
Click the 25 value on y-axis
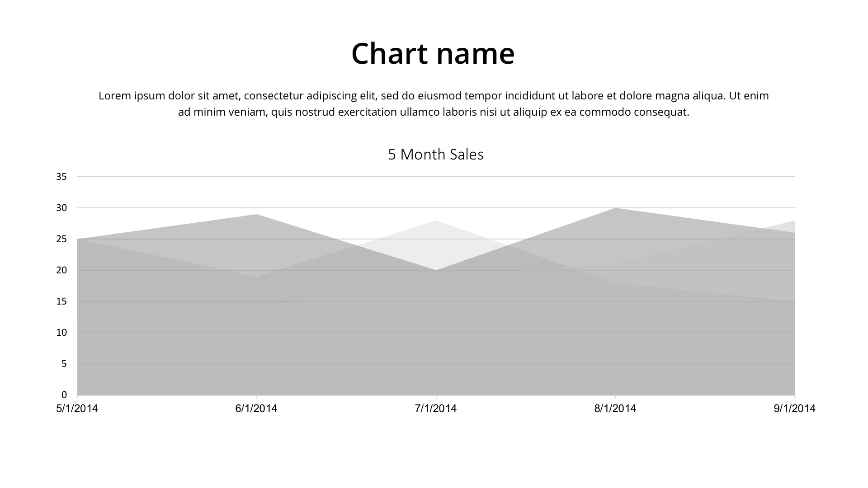click(x=61, y=239)
